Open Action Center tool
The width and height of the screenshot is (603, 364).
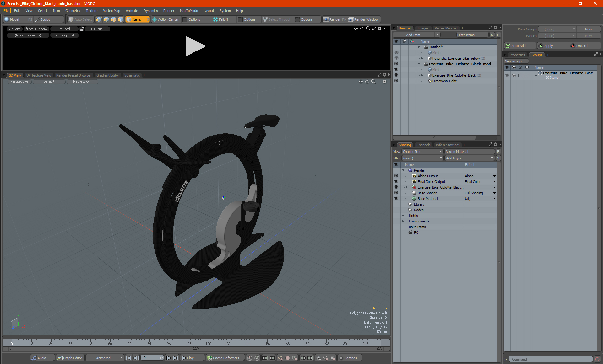[x=166, y=19]
